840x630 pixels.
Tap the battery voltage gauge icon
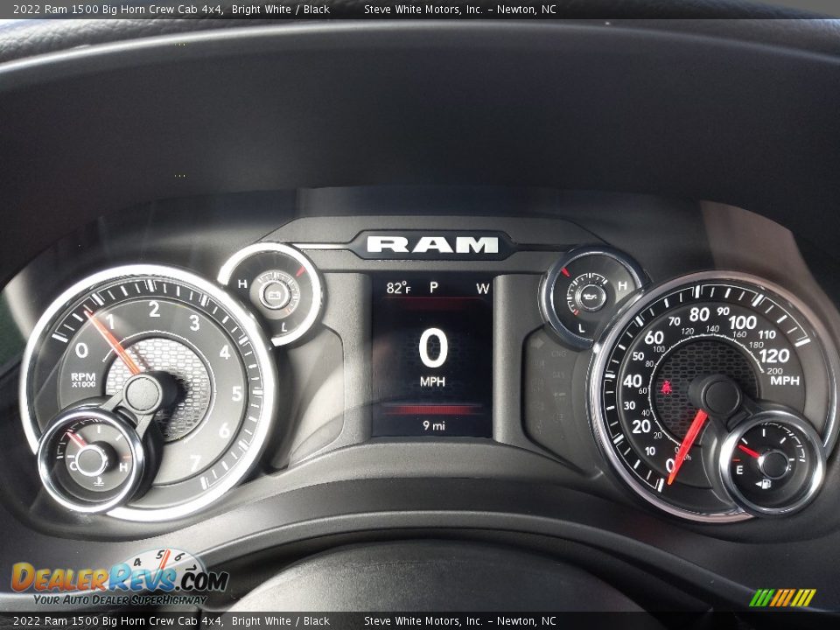click(x=275, y=294)
